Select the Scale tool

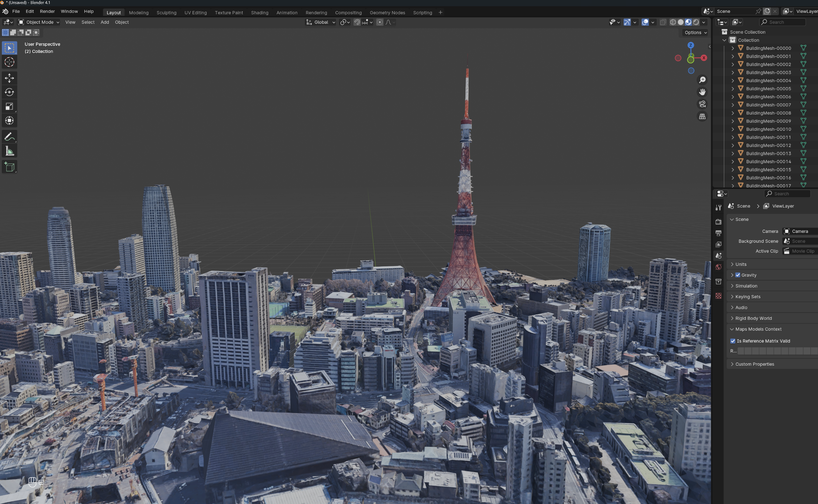(10, 106)
